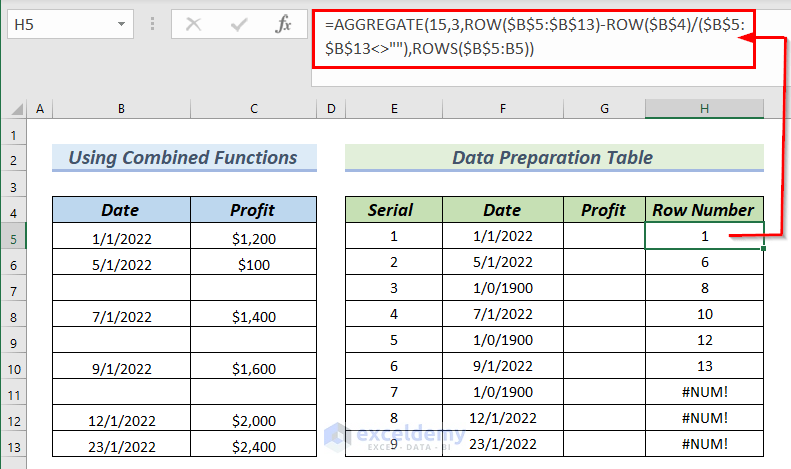This screenshot has height=469, width=791.
Task: Click the Row Number header cell
Action: pos(704,210)
